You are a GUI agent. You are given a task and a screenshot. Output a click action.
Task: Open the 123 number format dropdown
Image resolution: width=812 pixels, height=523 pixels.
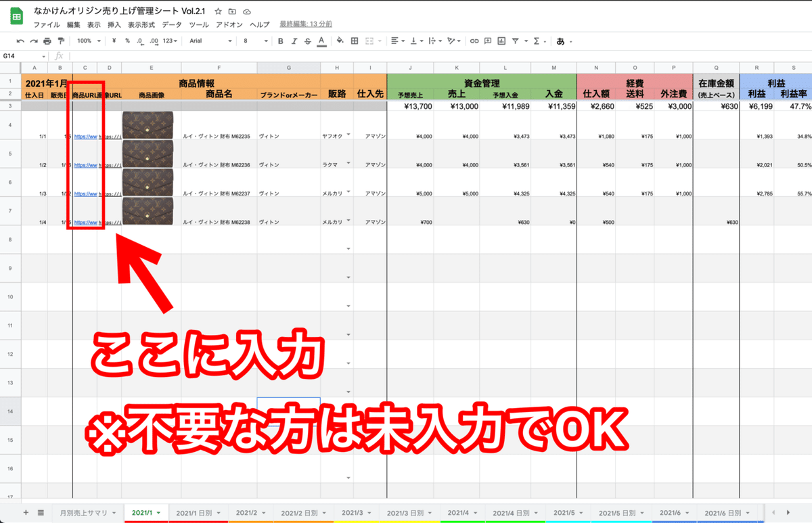pyautogui.click(x=171, y=41)
